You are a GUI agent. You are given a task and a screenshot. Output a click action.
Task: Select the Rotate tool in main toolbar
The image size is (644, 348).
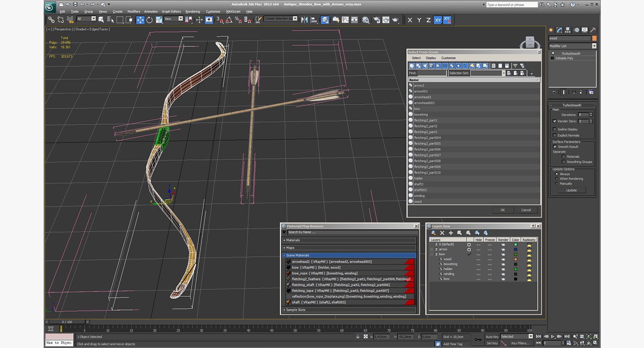tap(150, 20)
